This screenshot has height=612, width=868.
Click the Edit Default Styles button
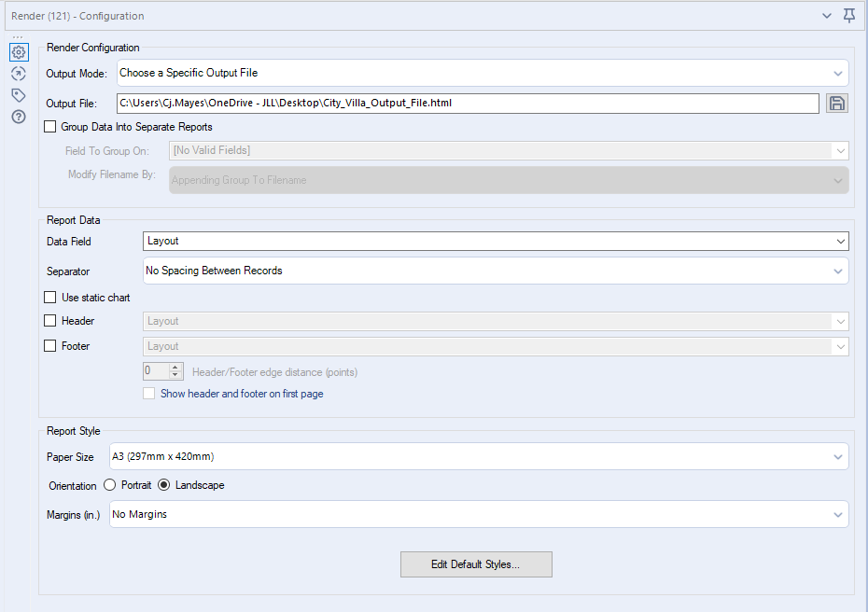[476, 564]
